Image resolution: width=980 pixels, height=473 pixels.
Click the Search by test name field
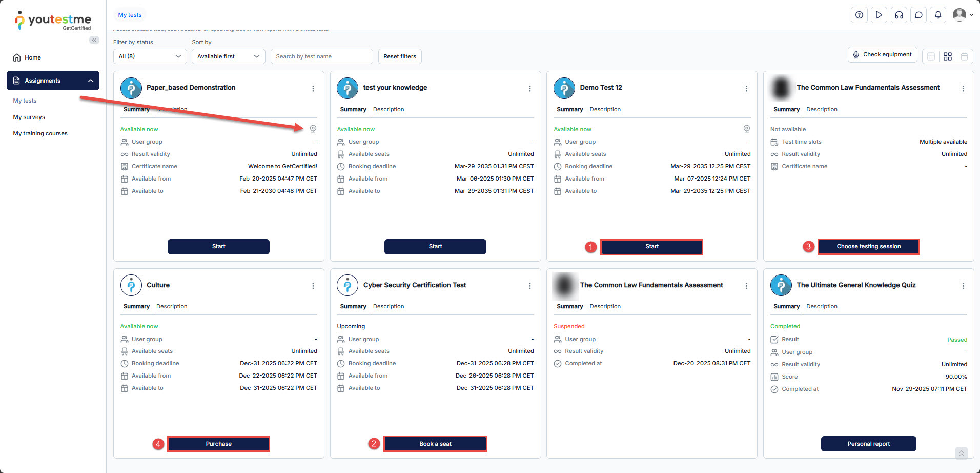point(321,56)
